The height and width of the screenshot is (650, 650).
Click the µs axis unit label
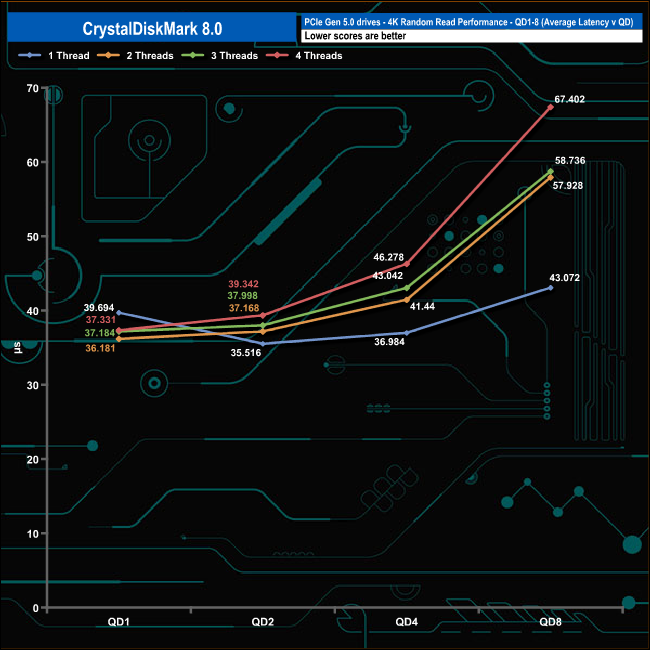pos(17,348)
